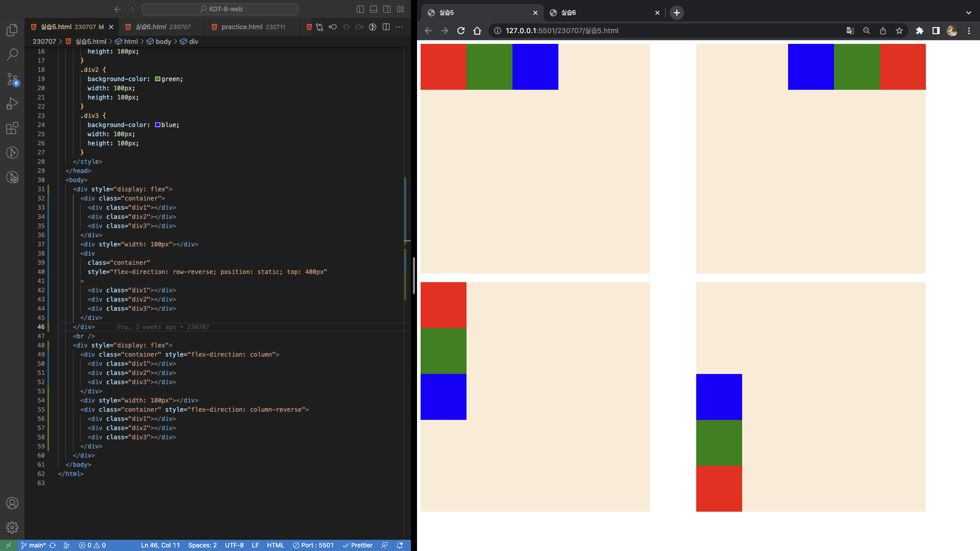Open GitLens inspect icon in activity bar
This screenshot has height=551, width=980.
12,177
